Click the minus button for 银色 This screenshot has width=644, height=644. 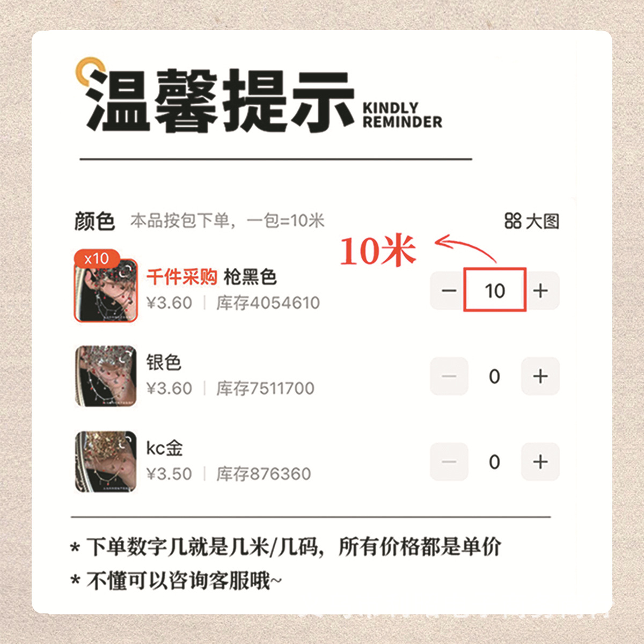coord(449,376)
